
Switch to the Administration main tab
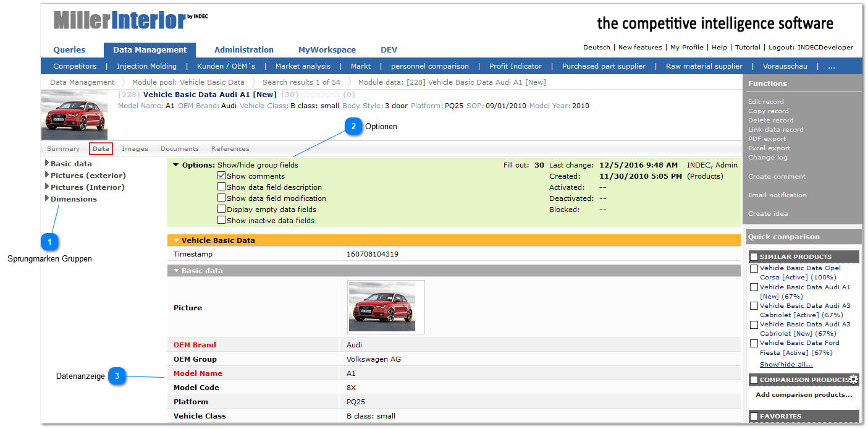pos(244,50)
